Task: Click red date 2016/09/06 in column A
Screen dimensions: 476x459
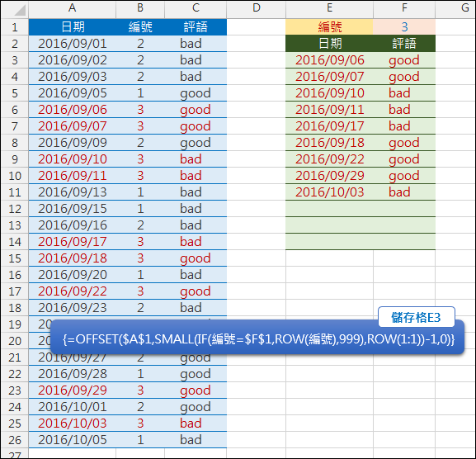Action: [73, 110]
